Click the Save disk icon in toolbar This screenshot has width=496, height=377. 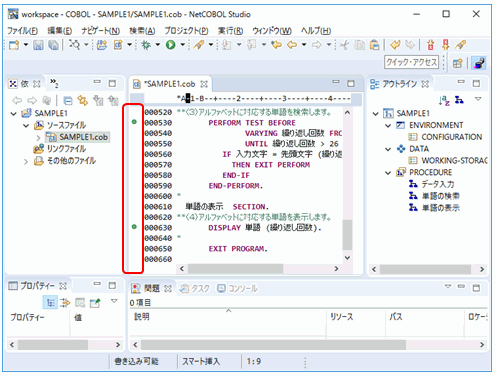pos(38,45)
